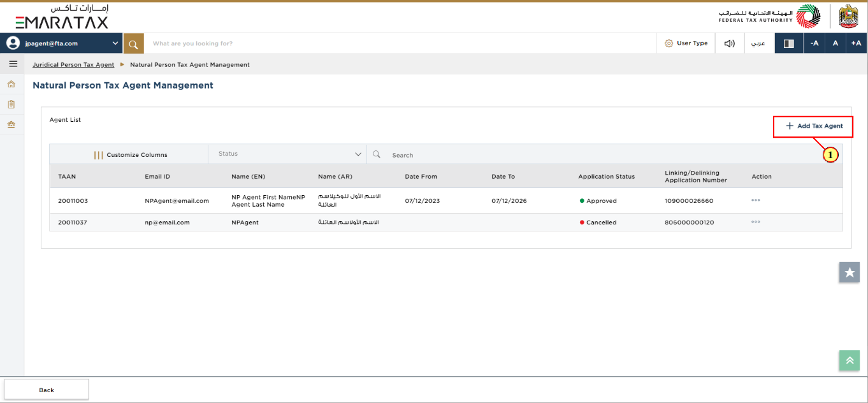Decrease font size with -A
This screenshot has height=403, width=868.
pos(814,43)
